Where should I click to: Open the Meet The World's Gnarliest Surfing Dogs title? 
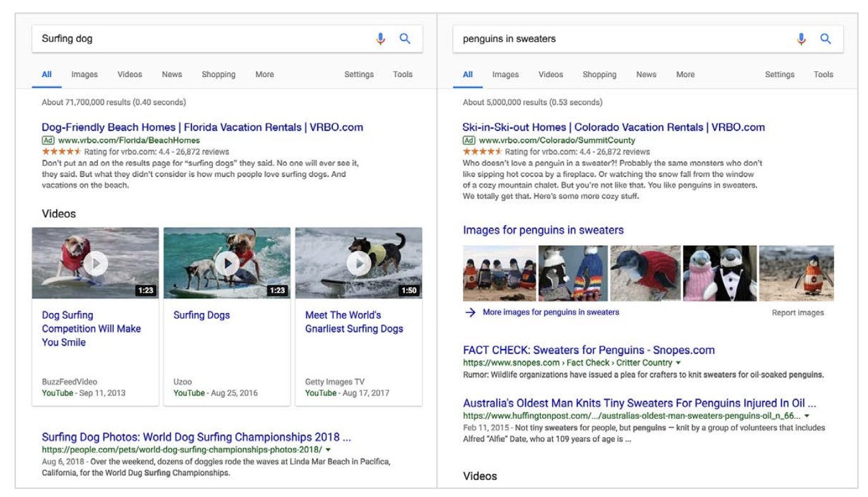354,322
